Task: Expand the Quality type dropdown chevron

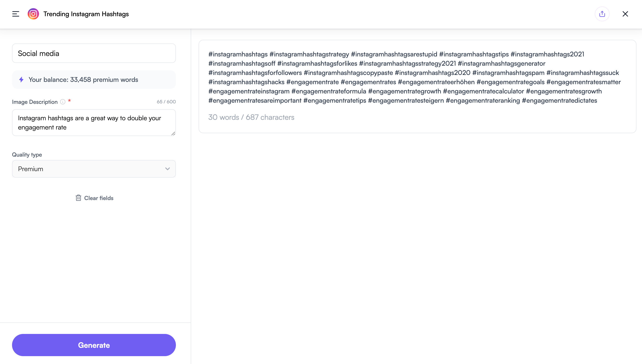Action: (x=167, y=169)
